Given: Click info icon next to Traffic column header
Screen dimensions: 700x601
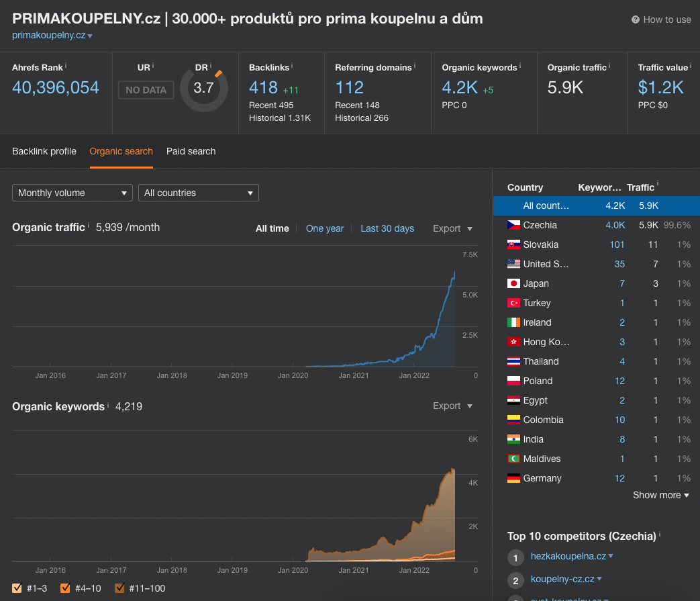Looking at the screenshot, I should click(x=658, y=183).
